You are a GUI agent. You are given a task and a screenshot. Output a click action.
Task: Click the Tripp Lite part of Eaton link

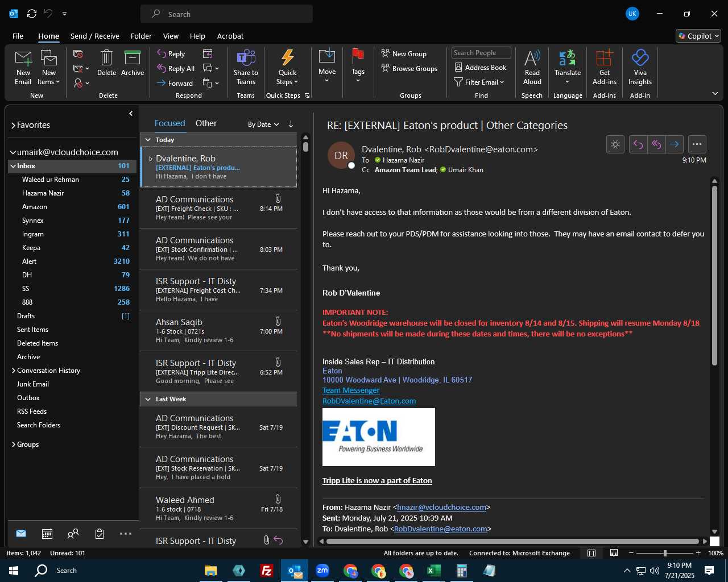(377, 481)
